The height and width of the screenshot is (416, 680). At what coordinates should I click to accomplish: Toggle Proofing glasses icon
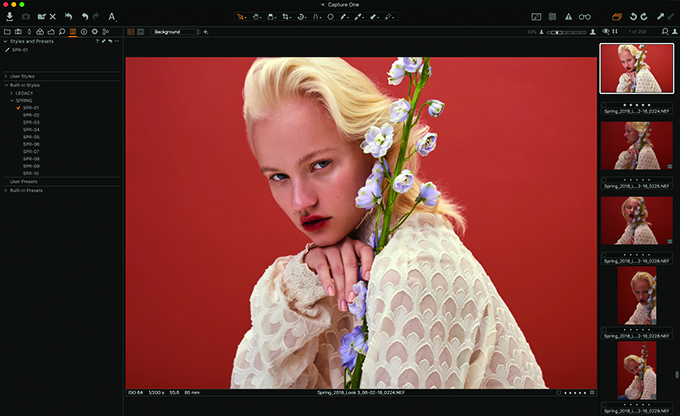(585, 17)
